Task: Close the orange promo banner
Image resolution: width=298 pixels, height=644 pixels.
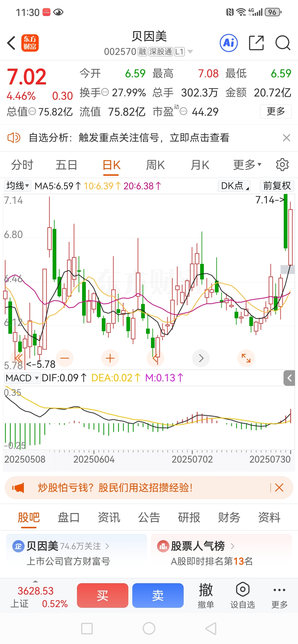Action: tap(279, 487)
